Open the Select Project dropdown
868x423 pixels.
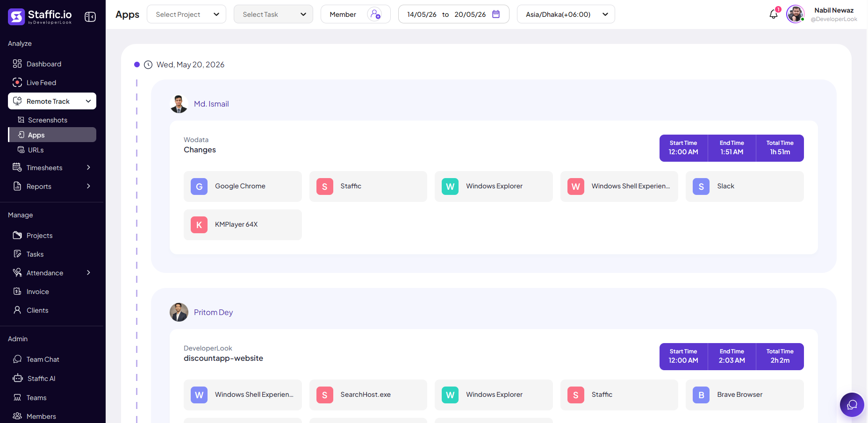(187, 14)
